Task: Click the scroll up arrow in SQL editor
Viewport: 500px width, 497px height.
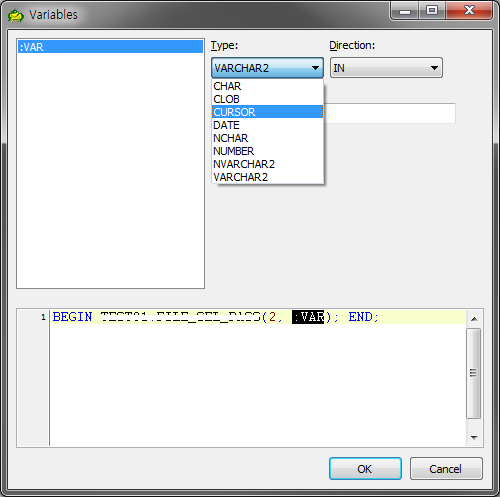Action: coord(474,319)
